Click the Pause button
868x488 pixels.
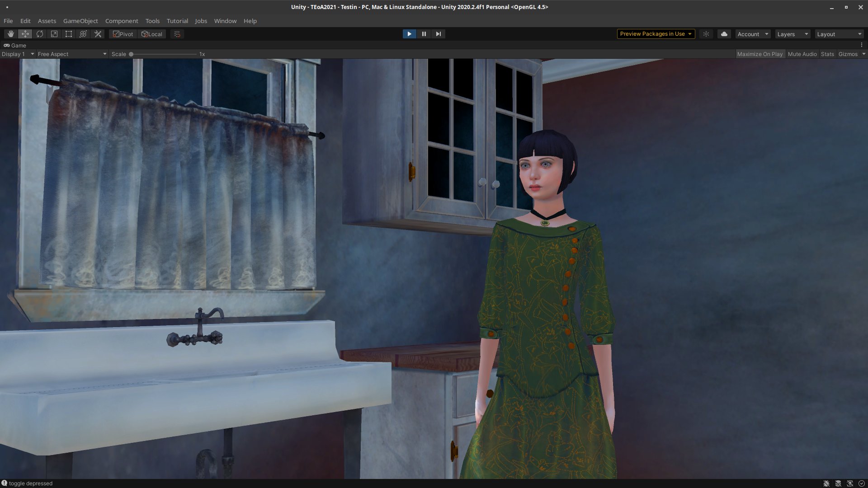(424, 34)
